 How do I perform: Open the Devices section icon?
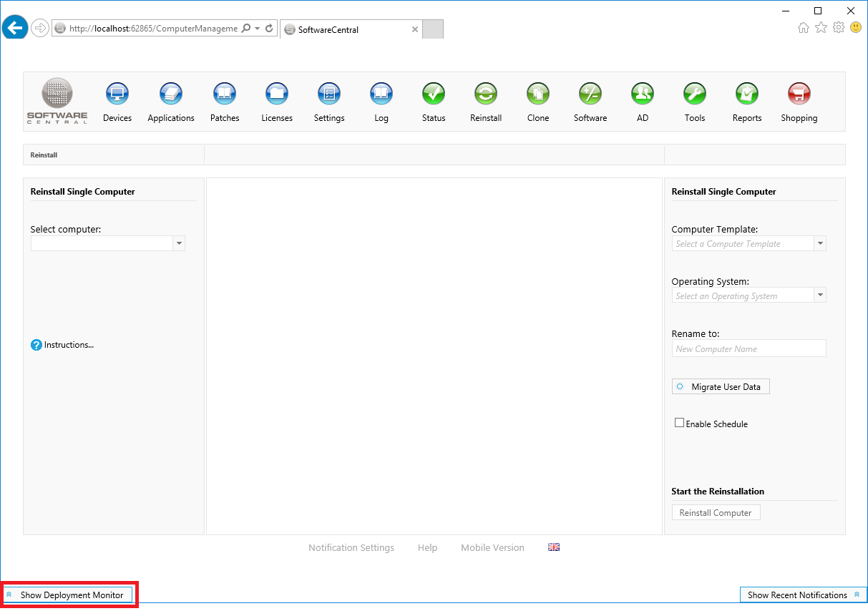(117, 94)
